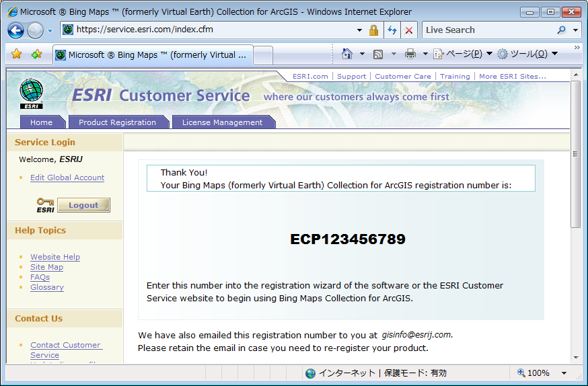Open the License Management tab
This screenshot has height=386, width=588.
[222, 122]
